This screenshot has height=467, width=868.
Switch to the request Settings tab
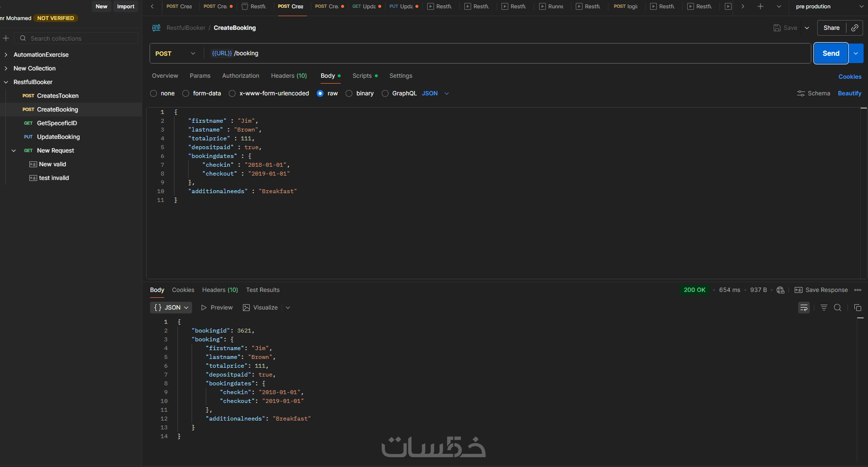(x=401, y=76)
